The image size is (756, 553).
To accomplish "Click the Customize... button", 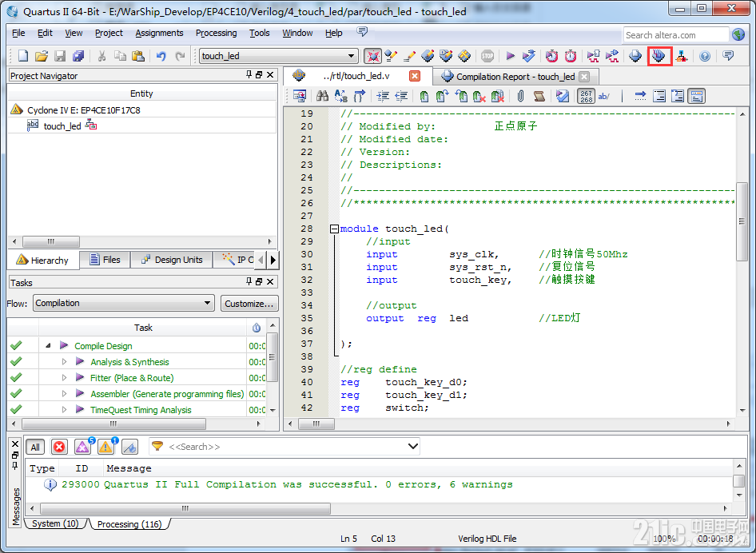I will click(x=249, y=304).
